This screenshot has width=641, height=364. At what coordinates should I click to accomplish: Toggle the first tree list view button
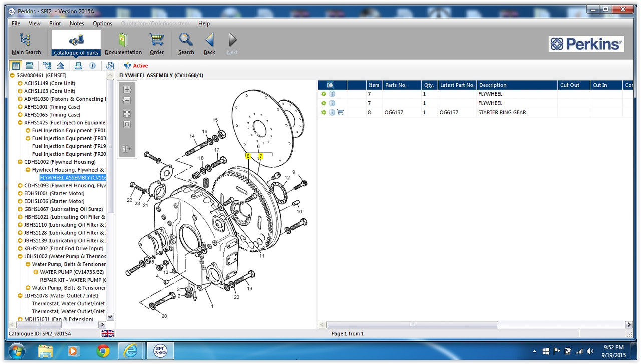point(16,66)
